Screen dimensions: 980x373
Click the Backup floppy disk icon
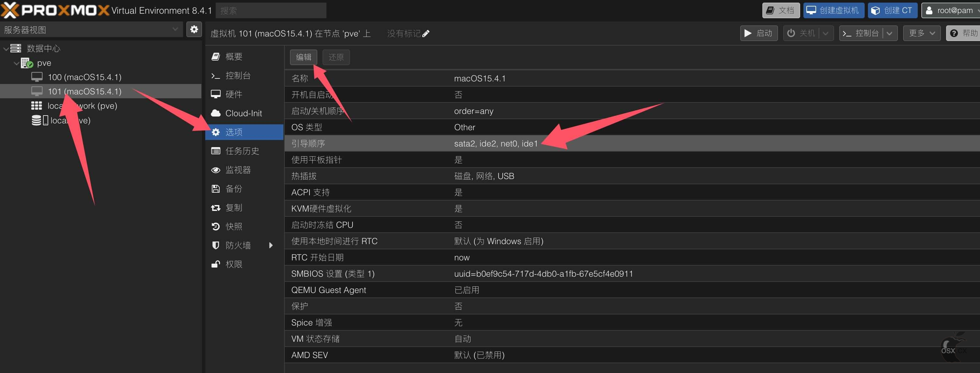216,188
